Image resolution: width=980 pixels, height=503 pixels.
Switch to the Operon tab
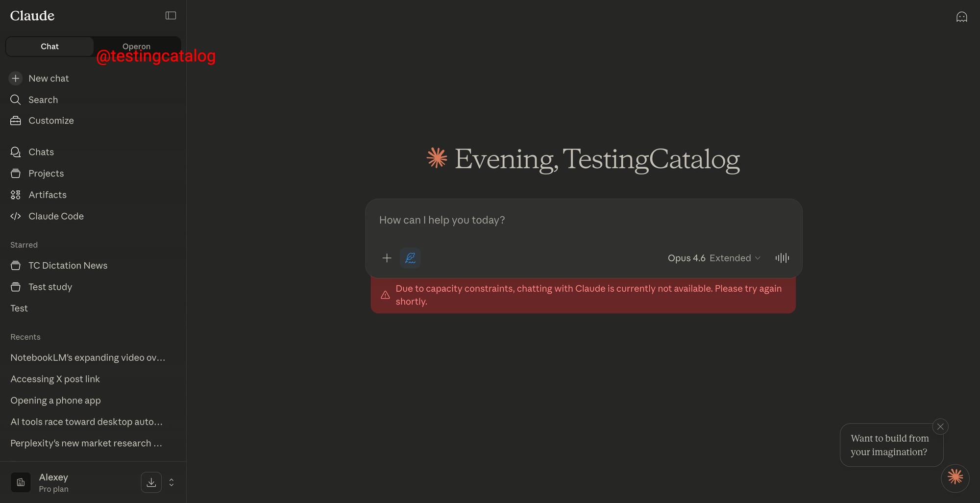tap(136, 47)
